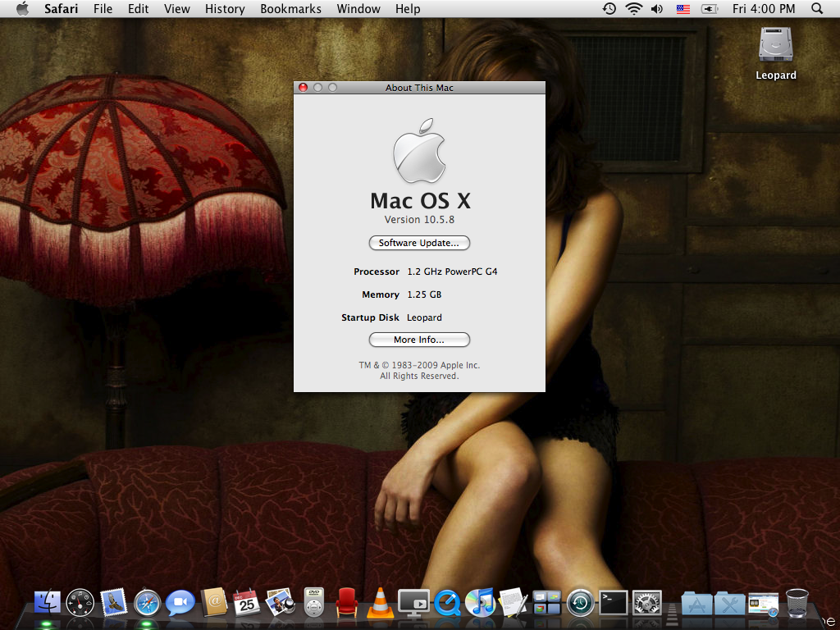Click the Version 10.5.8 text

coord(419,220)
